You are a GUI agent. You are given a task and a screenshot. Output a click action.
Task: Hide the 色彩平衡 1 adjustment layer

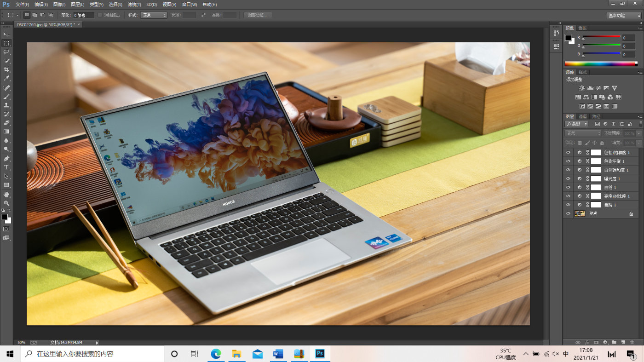[x=568, y=161]
